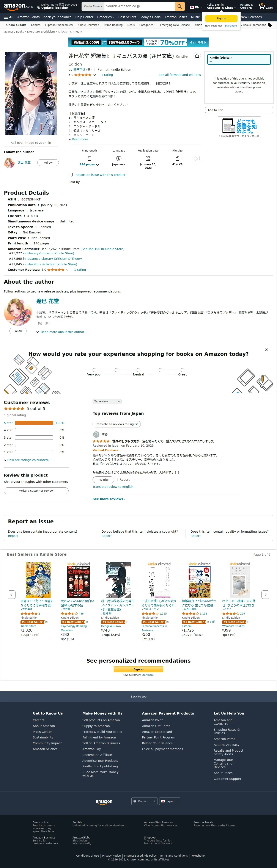Go to Kindle Unlimited subnav tab

click(88, 25)
